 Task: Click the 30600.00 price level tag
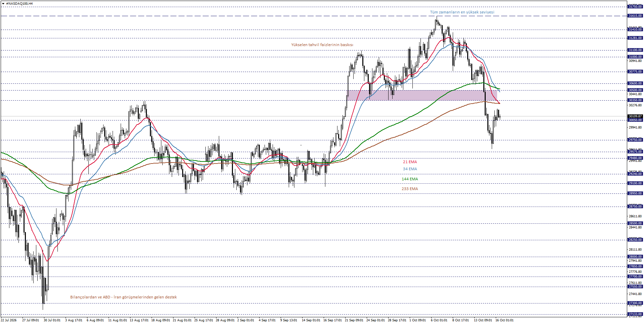[x=635, y=83]
